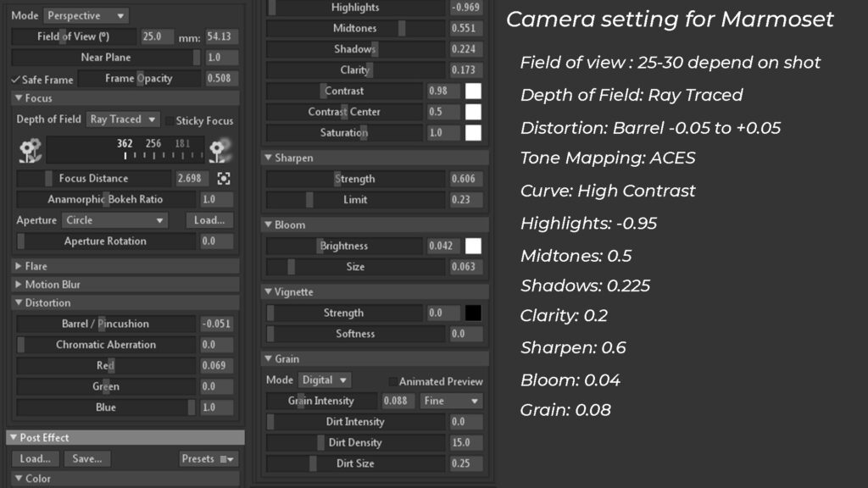Image resolution: width=868 pixels, height=488 pixels.
Task: Open the Grain Mode Digital dropdown
Action: (325, 380)
